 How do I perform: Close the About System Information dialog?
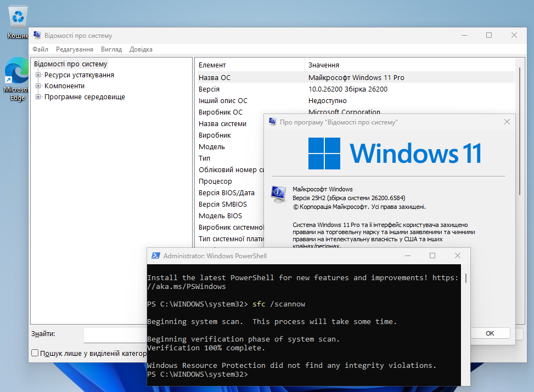coord(507,122)
